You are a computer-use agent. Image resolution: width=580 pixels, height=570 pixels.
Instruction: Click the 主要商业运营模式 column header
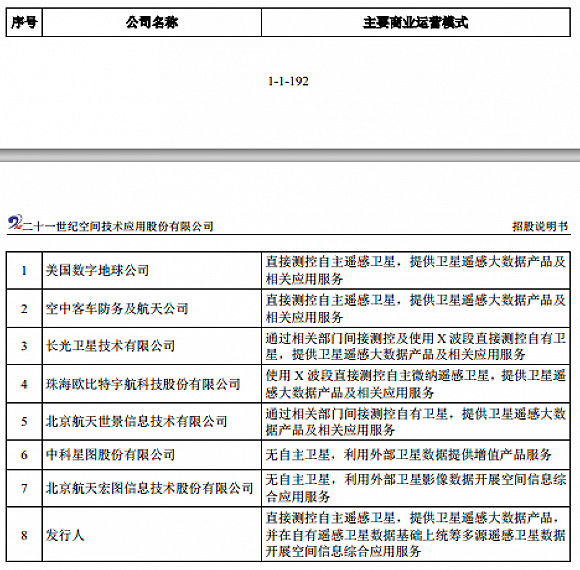pyautogui.click(x=416, y=23)
